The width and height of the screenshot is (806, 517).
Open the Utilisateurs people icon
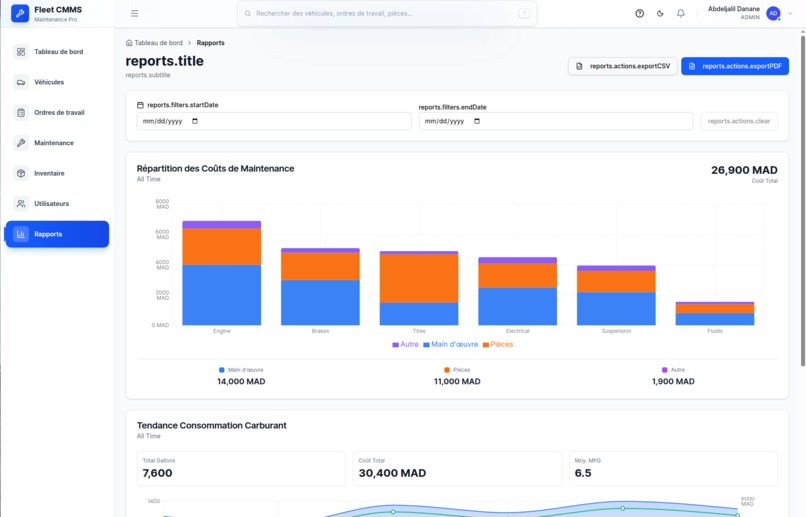tap(21, 204)
